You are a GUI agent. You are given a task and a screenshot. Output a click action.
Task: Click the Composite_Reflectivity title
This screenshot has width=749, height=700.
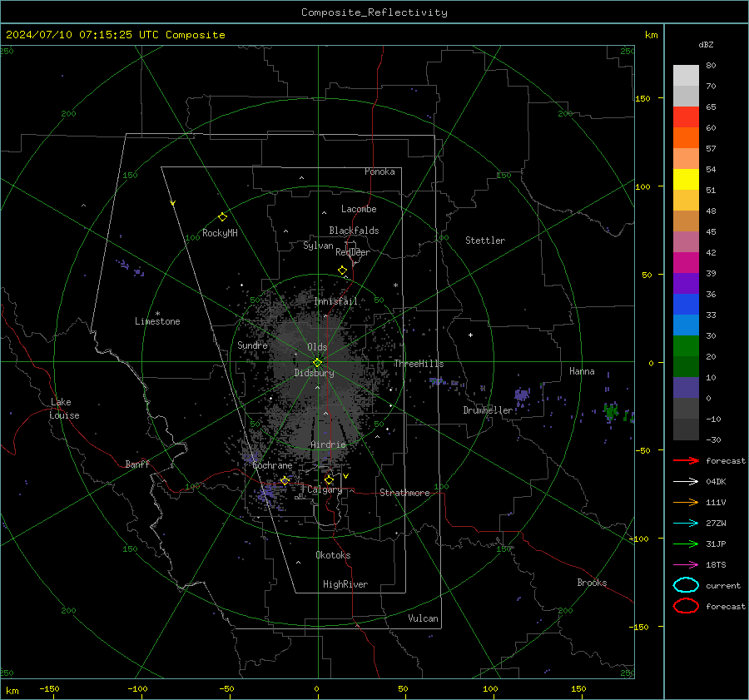[374, 12]
